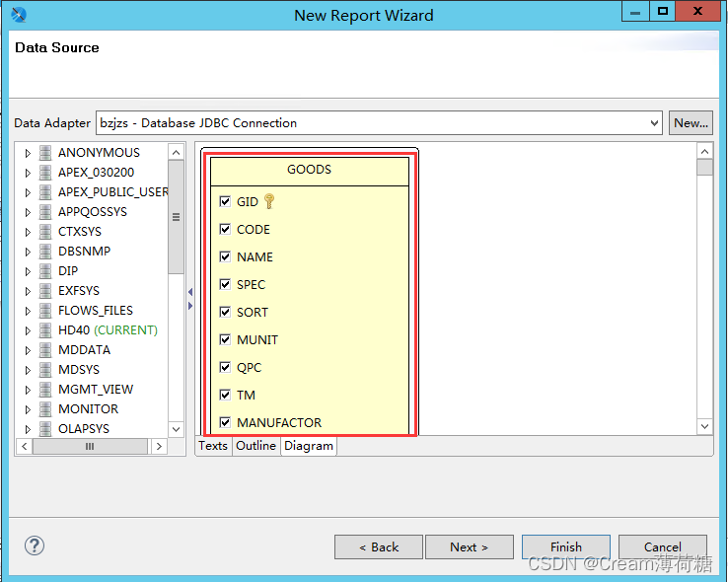Uncheck the SPEC column checkbox
The height and width of the screenshot is (582, 728).
(225, 284)
